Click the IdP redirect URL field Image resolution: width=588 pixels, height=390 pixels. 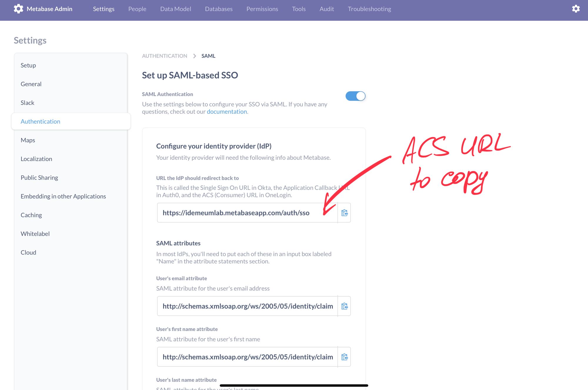247,213
